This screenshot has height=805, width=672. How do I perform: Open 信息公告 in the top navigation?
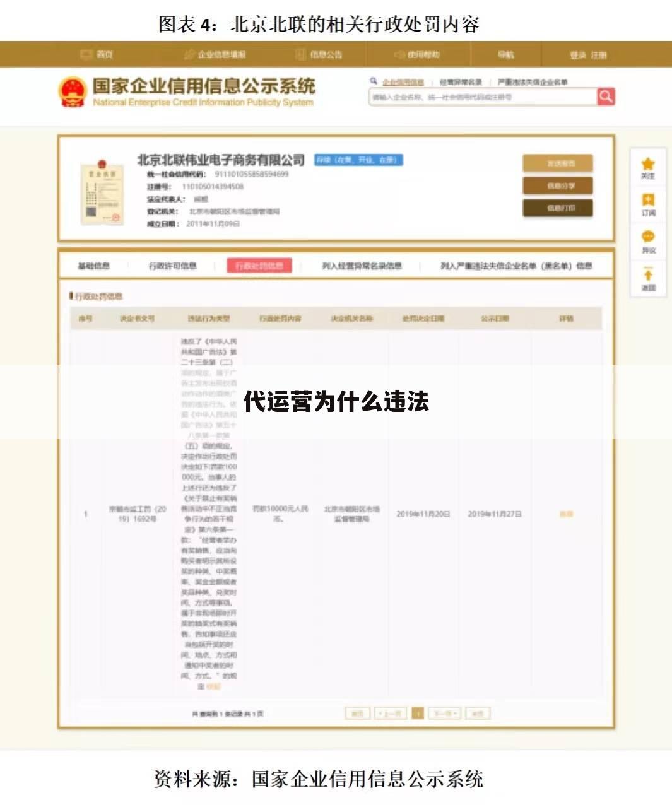click(326, 55)
